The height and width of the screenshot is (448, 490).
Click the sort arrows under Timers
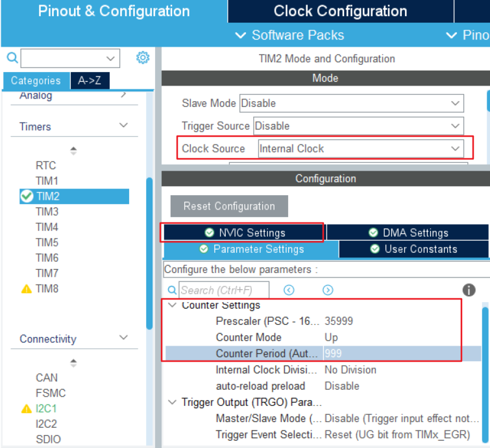coord(73,151)
